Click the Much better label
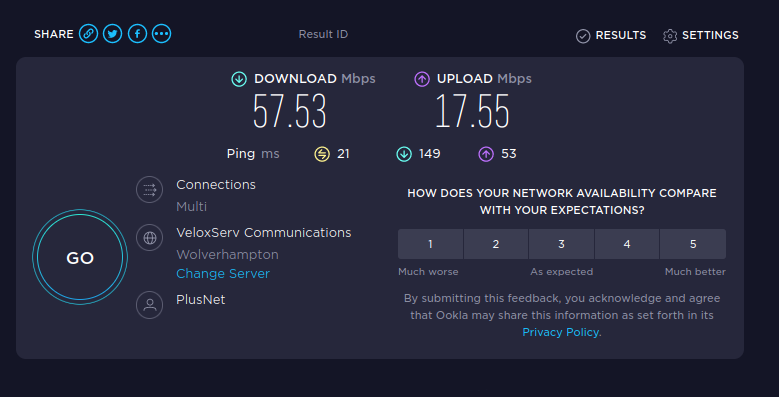The width and height of the screenshot is (779, 397). tap(696, 272)
